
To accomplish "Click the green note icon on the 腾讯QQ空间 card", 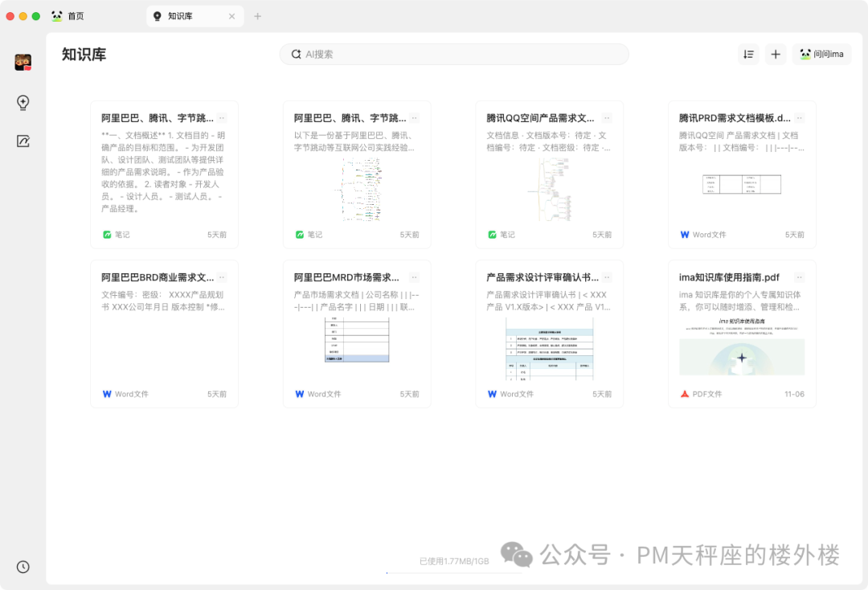I will click(x=492, y=235).
